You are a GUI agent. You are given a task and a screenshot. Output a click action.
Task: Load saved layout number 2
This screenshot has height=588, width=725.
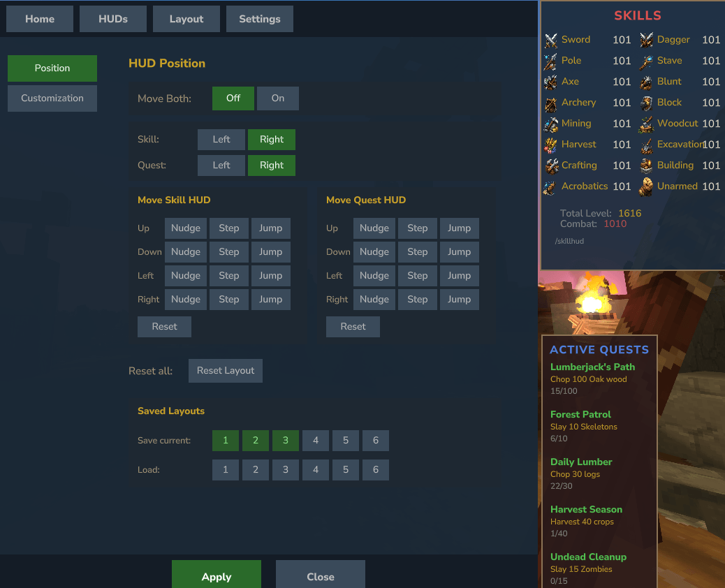(256, 470)
